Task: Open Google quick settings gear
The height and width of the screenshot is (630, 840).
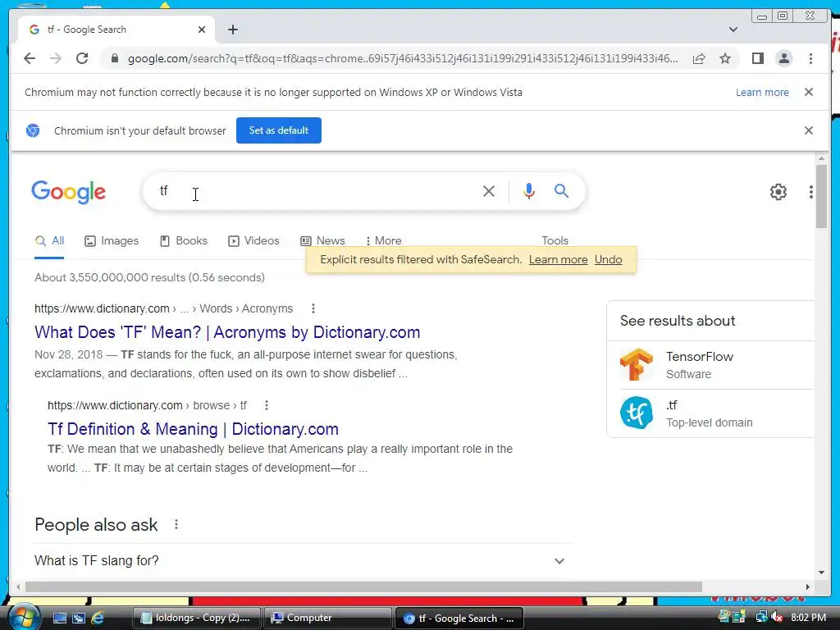Action: (778, 192)
